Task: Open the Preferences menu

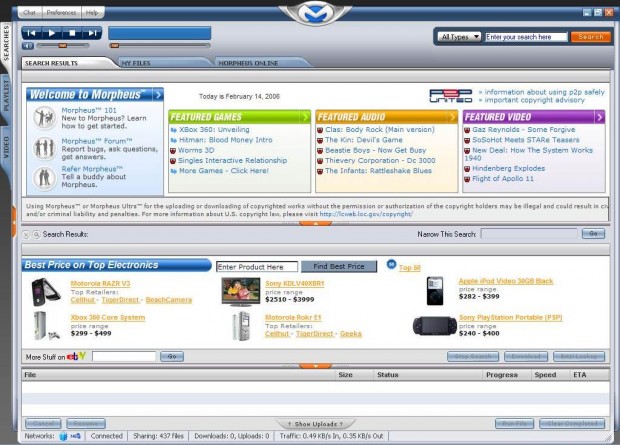Action: 61,13
